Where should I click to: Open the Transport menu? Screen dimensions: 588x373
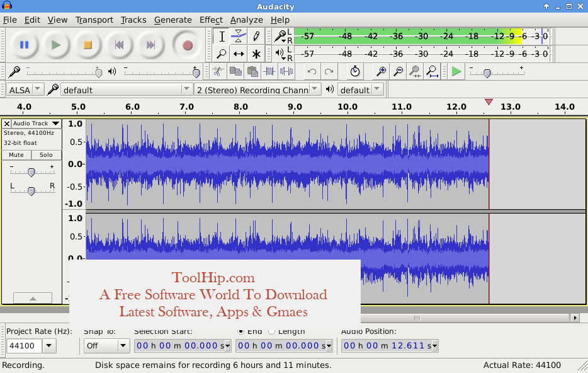(x=94, y=20)
